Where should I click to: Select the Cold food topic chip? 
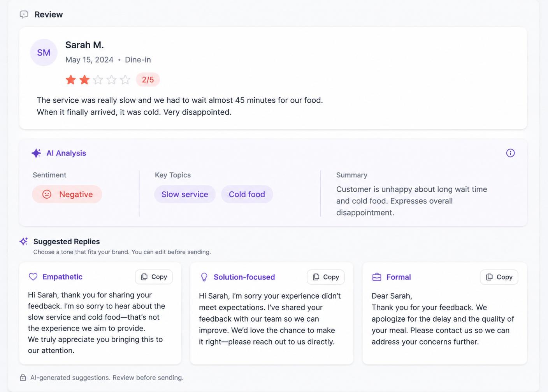pyautogui.click(x=247, y=194)
